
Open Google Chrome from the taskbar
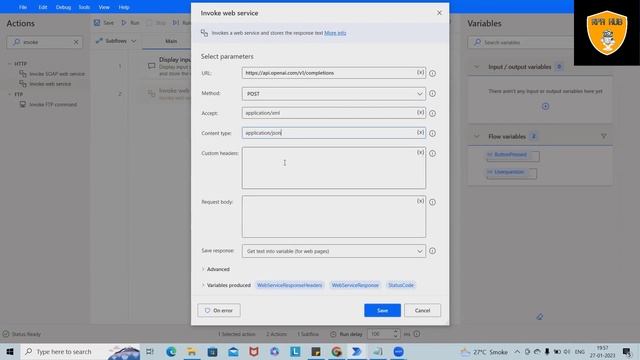(x=336, y=351)
